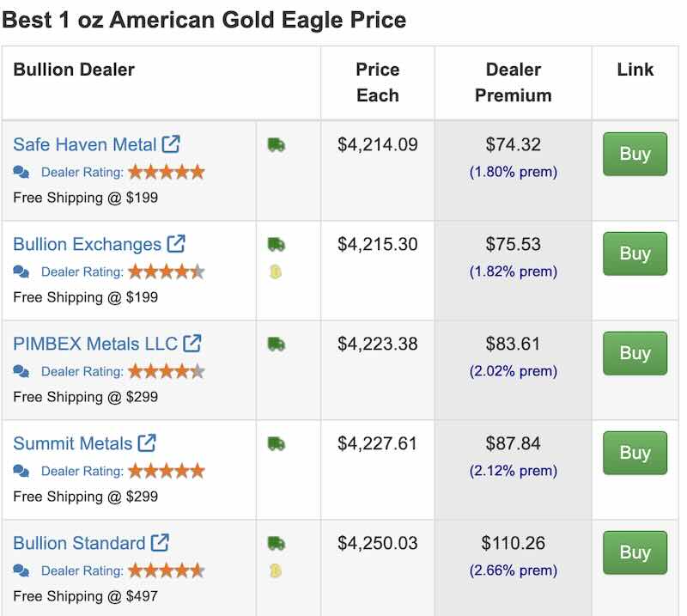Click the green truck icon in Summit Metals row

[x=276, y=444]
